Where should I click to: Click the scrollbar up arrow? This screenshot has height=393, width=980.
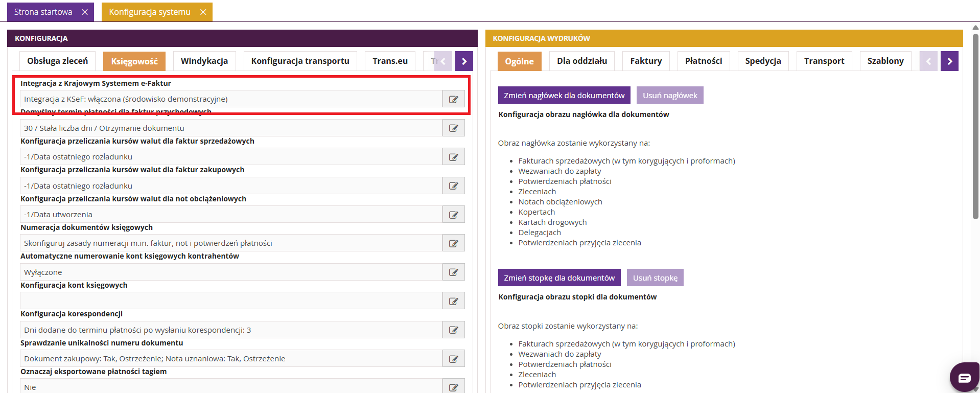975,27
